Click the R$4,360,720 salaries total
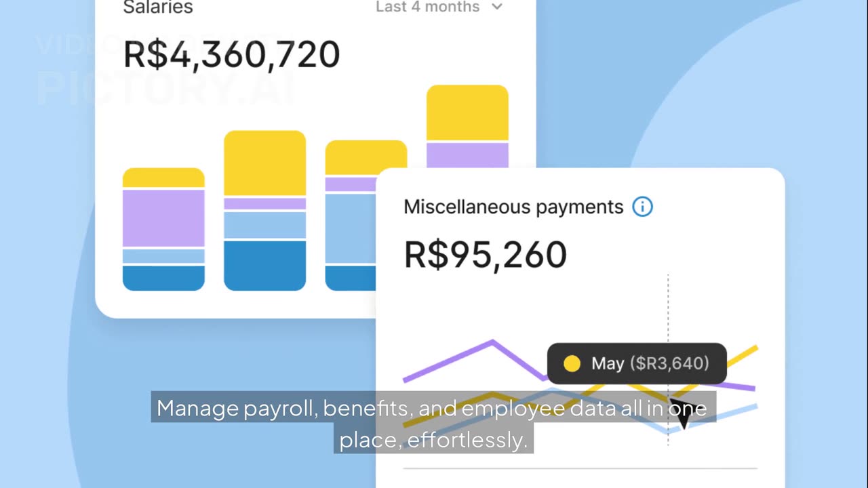The width and height of the screenshot is (868, 488). [231, 55]
